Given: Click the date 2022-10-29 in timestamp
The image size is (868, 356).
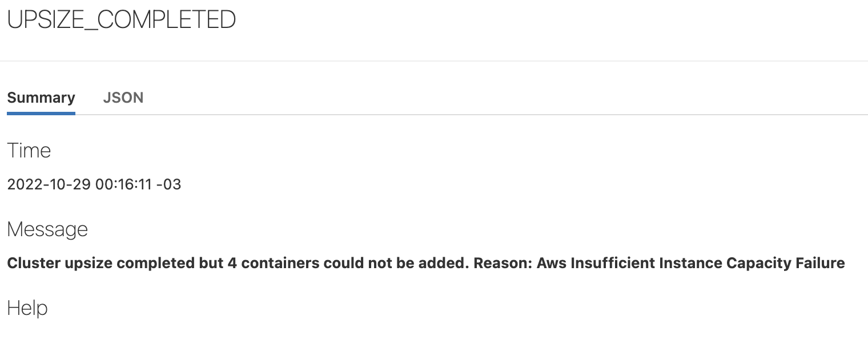Looking at the screenshot, I should [48, 184].
